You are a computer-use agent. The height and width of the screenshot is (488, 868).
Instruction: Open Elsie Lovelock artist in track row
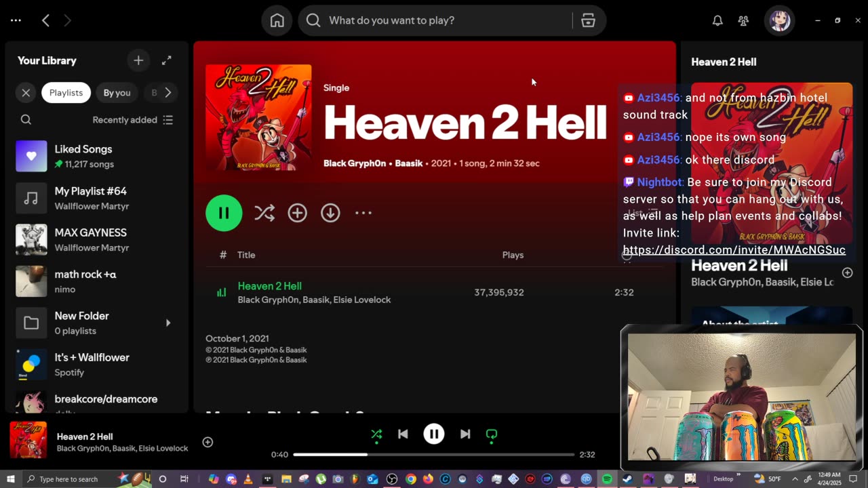pyautogui.click(x=363, y=300)
